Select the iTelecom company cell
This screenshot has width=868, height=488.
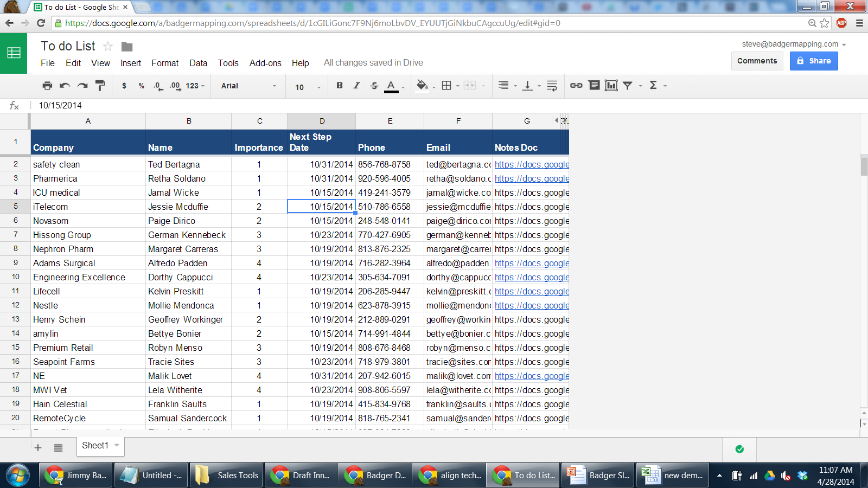(x=88, y=207)
